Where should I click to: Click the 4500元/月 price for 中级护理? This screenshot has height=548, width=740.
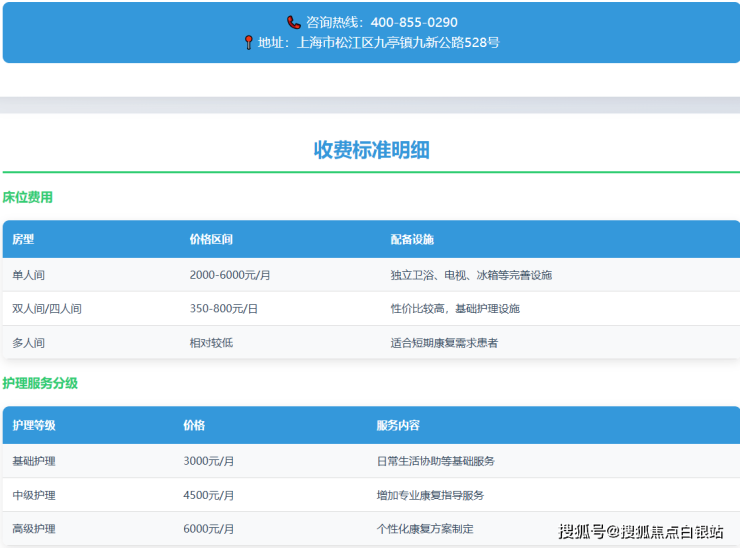(209, 495)
